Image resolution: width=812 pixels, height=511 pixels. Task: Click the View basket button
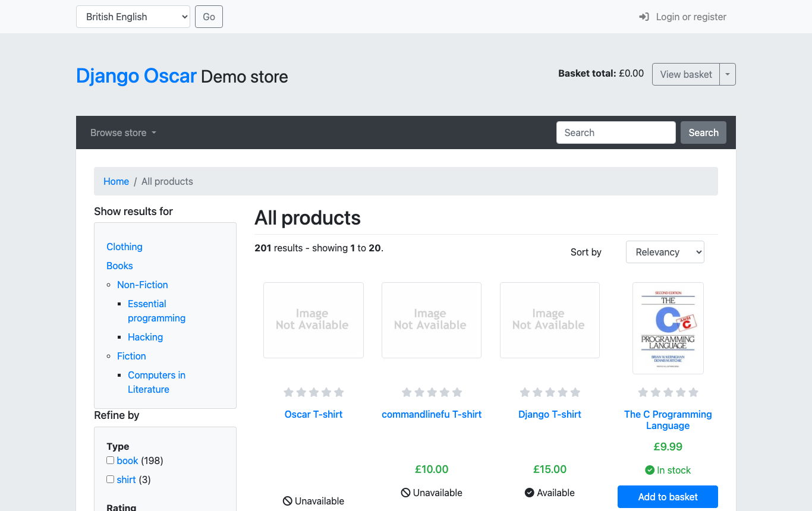(x=686, y=74)
